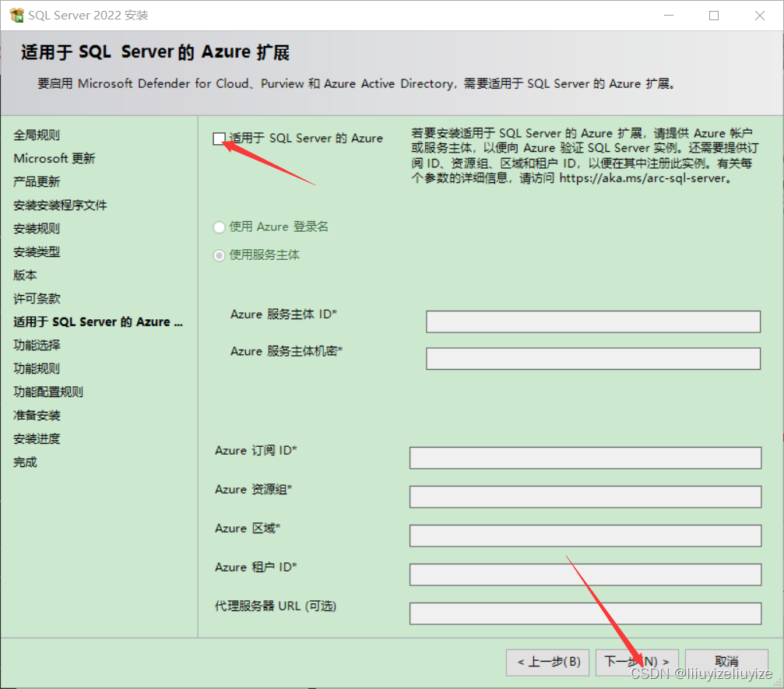Go back with the 上一步(B) button
The height and width of the screenshot is (689, 784).
tap(547, 663)
